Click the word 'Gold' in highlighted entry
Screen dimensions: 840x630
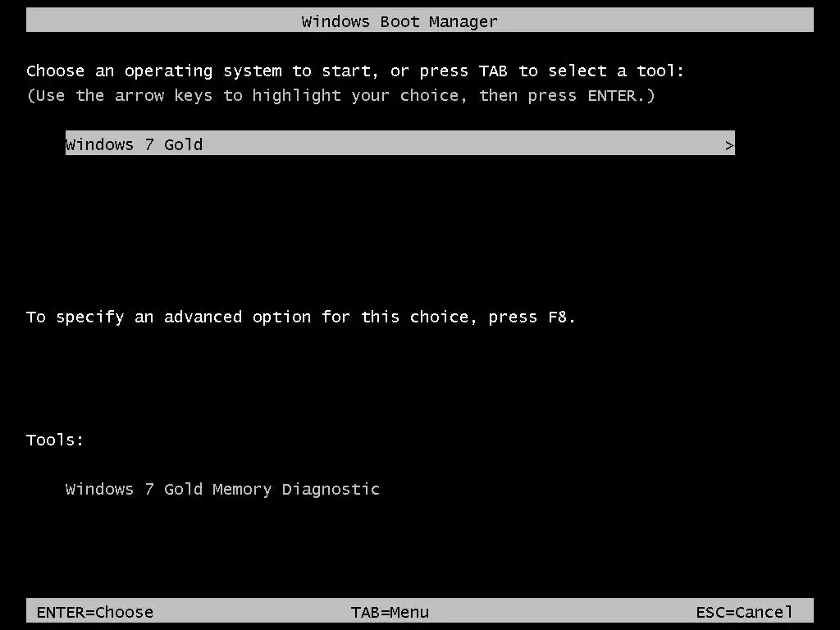coord(183,144)
